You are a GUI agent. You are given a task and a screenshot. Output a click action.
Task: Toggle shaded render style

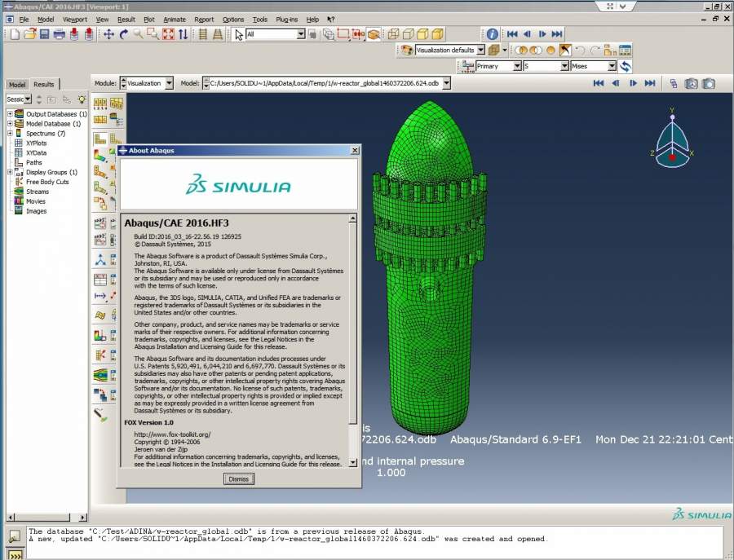[438, 34]
